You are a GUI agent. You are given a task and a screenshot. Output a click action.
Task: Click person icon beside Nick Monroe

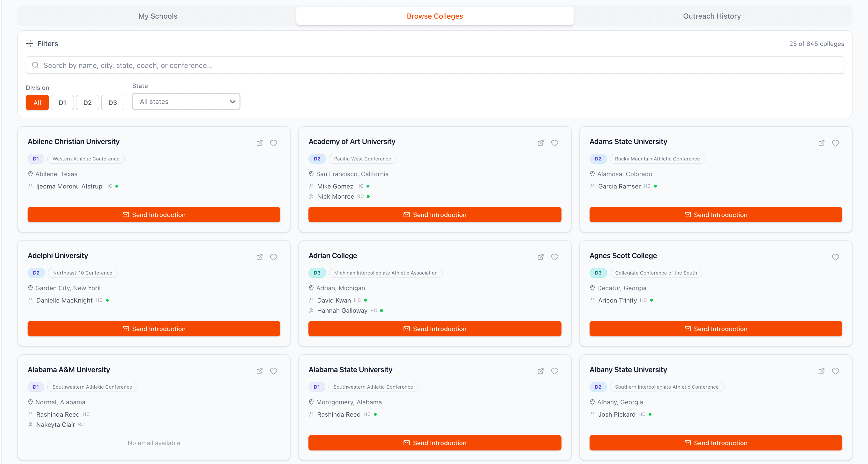(311, 196)
